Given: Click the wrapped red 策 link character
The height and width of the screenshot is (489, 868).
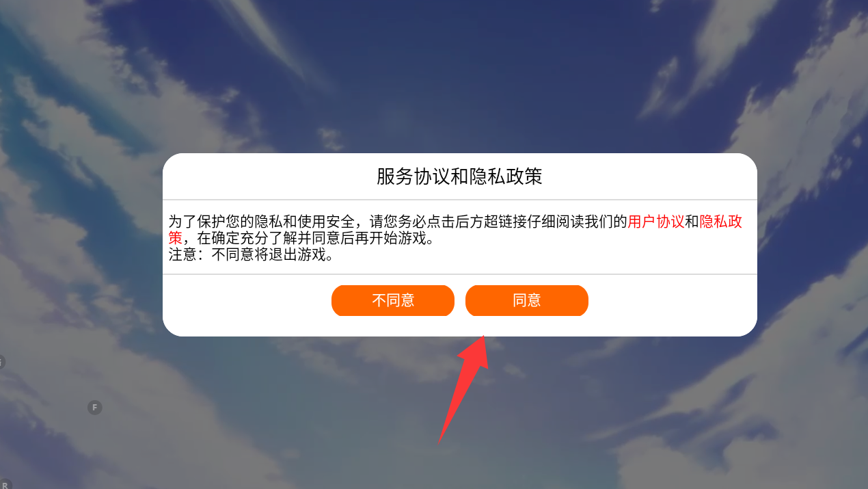Looking at the screenshot, I should coord(176,238).
